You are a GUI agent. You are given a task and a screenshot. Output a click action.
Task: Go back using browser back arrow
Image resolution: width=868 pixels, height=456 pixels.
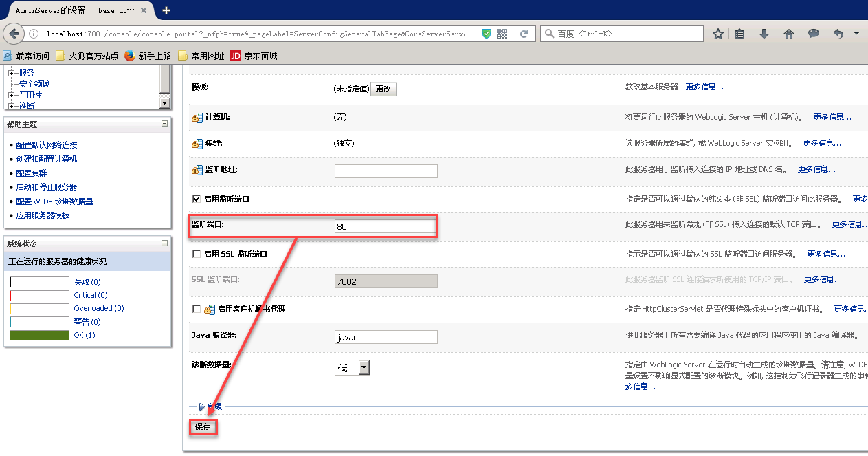point(14,33)
